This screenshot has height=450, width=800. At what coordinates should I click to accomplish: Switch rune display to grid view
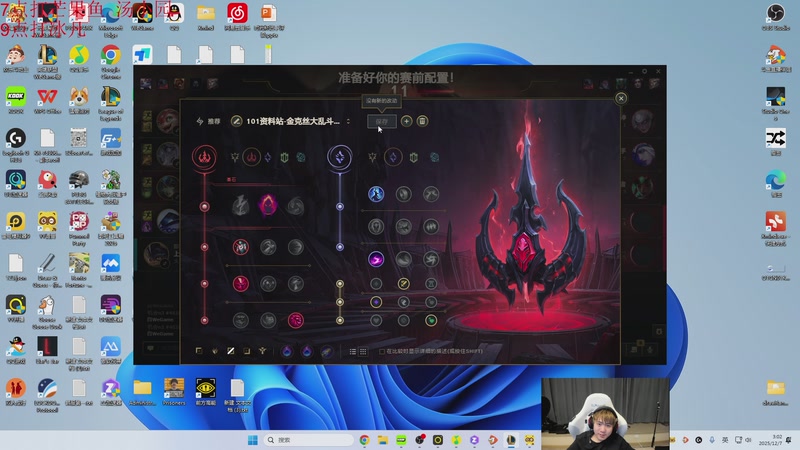[x=363, y=352]
